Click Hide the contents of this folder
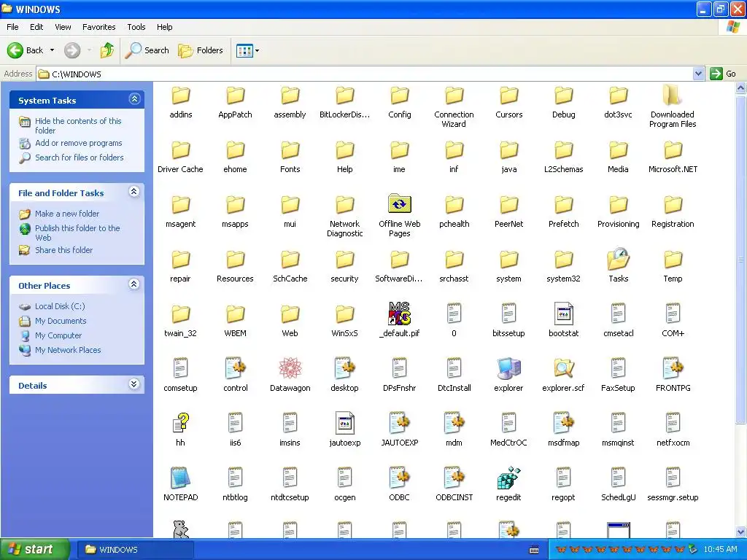Viewport: 747px width, 560px height. [x=78, y=125]
